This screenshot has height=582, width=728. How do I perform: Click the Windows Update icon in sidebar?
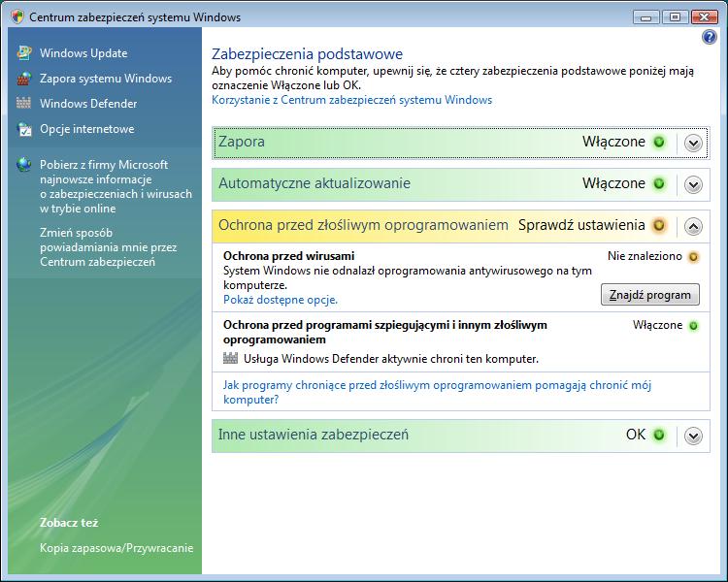[24, 53]
